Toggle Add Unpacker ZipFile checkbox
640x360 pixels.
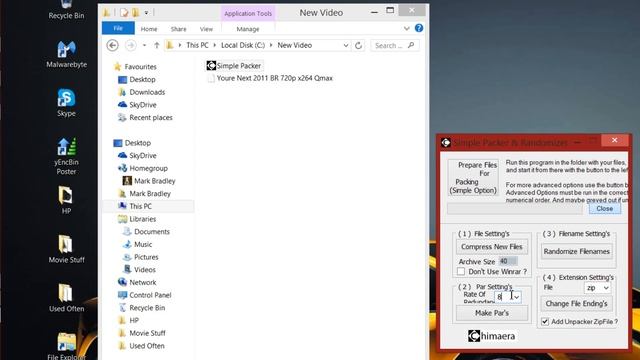click(545, 322)
